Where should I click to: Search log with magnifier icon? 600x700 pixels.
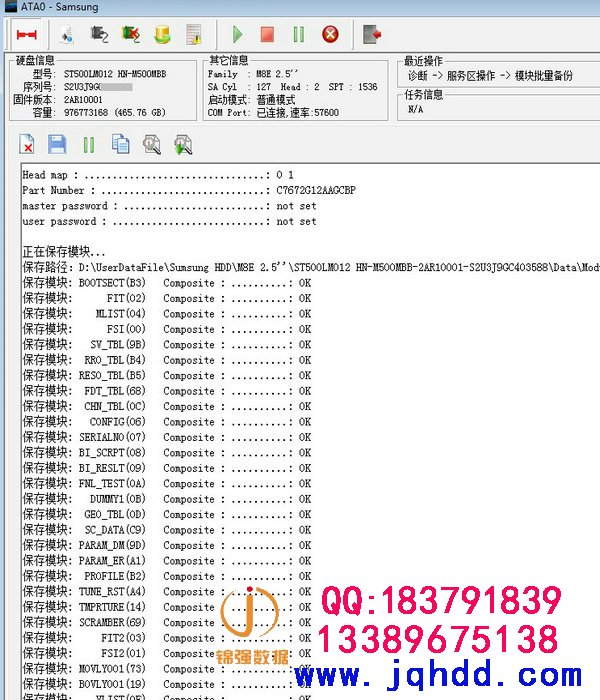pyautogui.click(x=152, y=144)
